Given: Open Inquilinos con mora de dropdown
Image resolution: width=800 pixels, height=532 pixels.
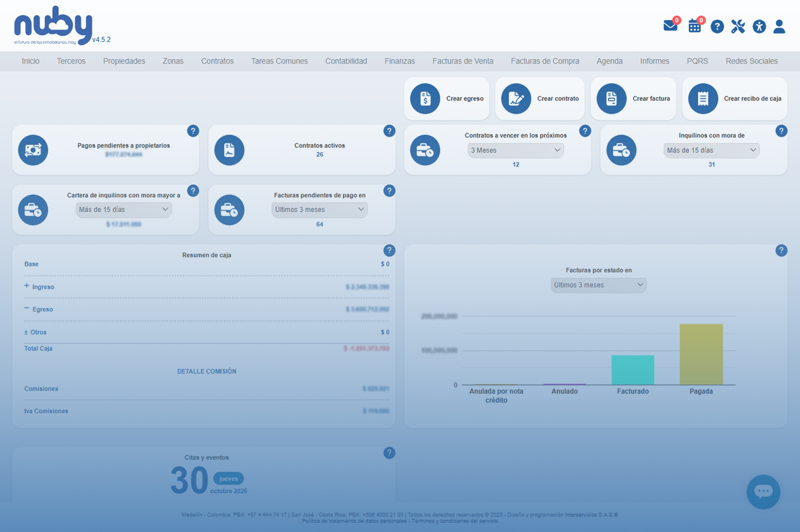Looking at the screenshot, I should (x=711, y=150).
